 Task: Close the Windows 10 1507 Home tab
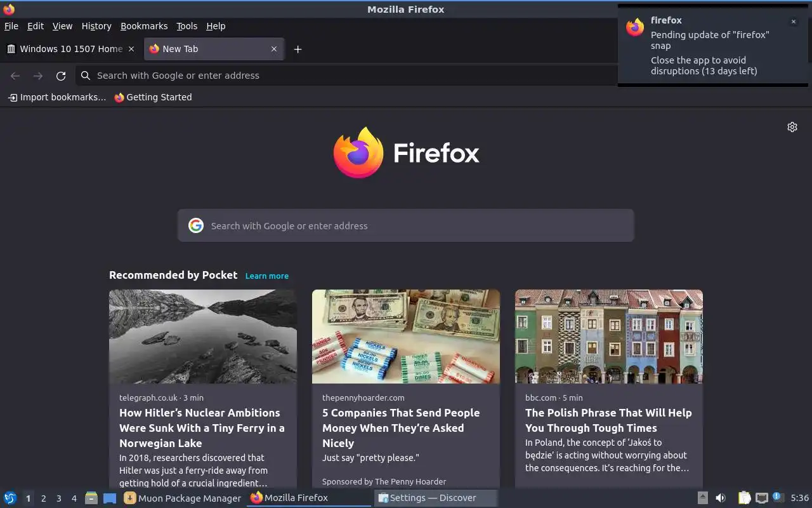click(131, 49)
